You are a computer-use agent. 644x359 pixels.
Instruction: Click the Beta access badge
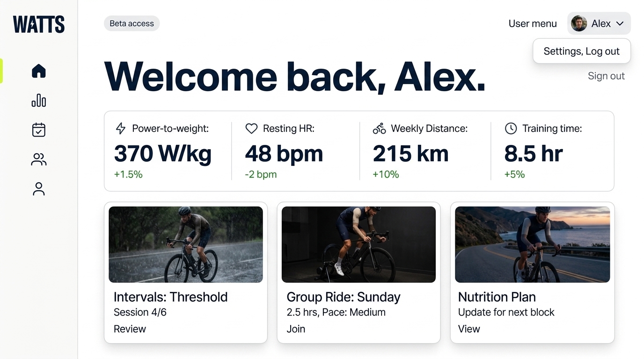point(132,23)
